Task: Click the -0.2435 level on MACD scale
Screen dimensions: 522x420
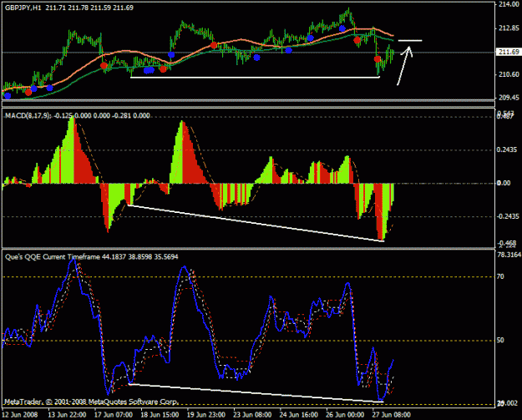Action: (508, 216)
